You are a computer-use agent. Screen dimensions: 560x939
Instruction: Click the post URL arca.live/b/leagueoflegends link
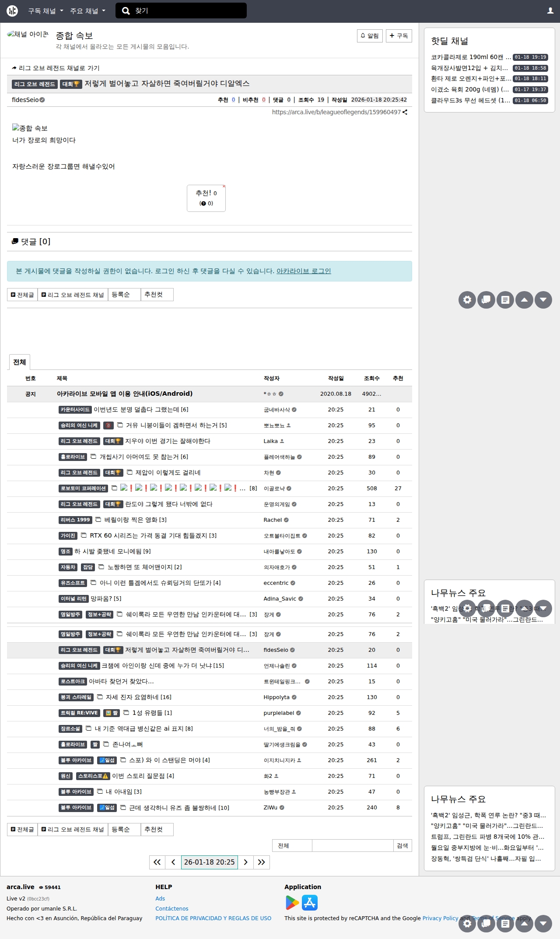point(336,112)
